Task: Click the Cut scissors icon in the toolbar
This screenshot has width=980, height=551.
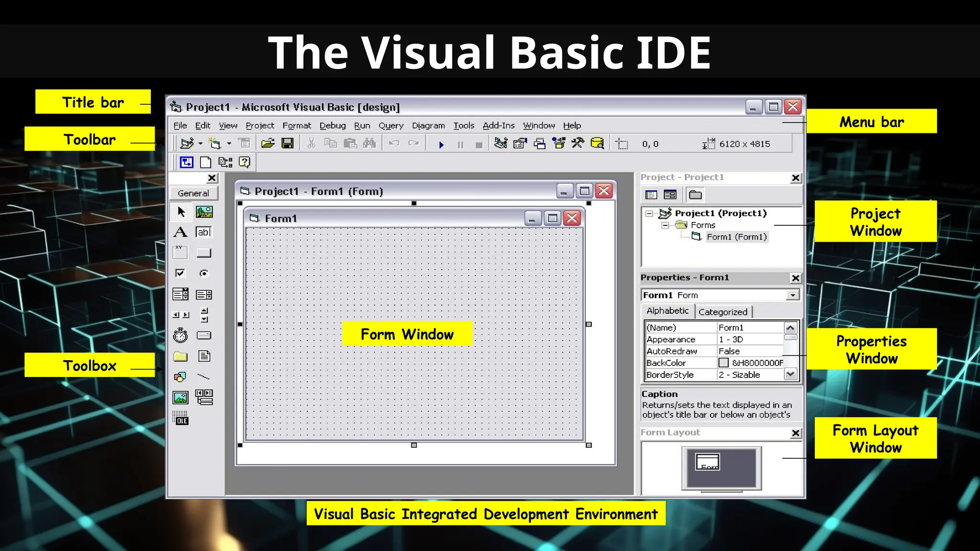Action: tap(312, 143)
